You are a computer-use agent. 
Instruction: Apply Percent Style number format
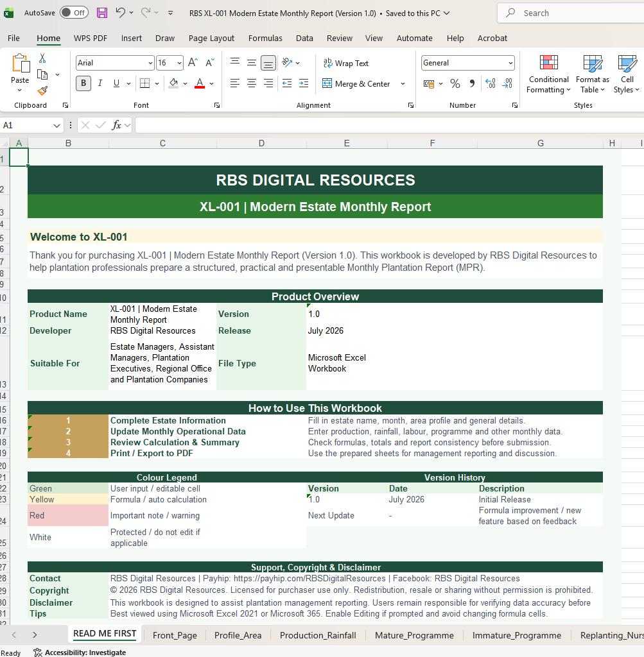tap(455, 84)
